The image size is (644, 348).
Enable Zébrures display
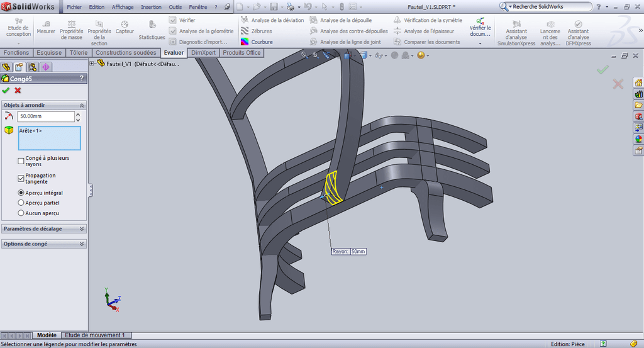click(257, 31)
